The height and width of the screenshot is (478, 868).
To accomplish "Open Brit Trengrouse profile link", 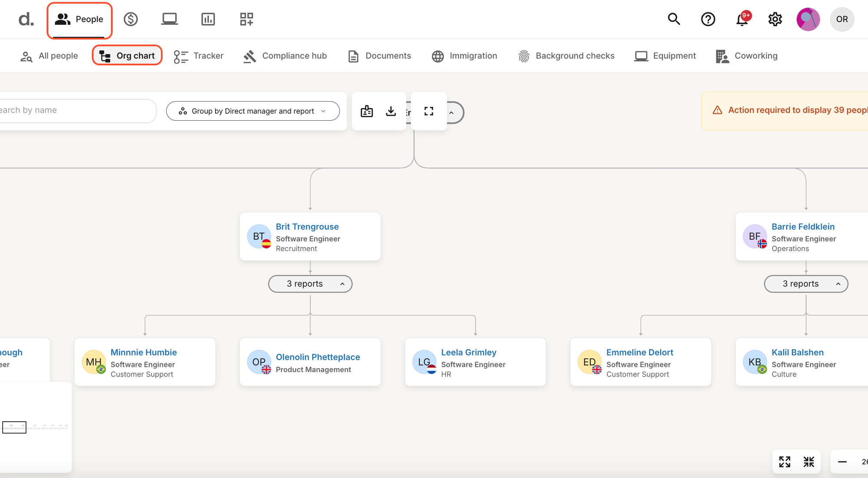I will pyautogui.click(x=307, y=227).
